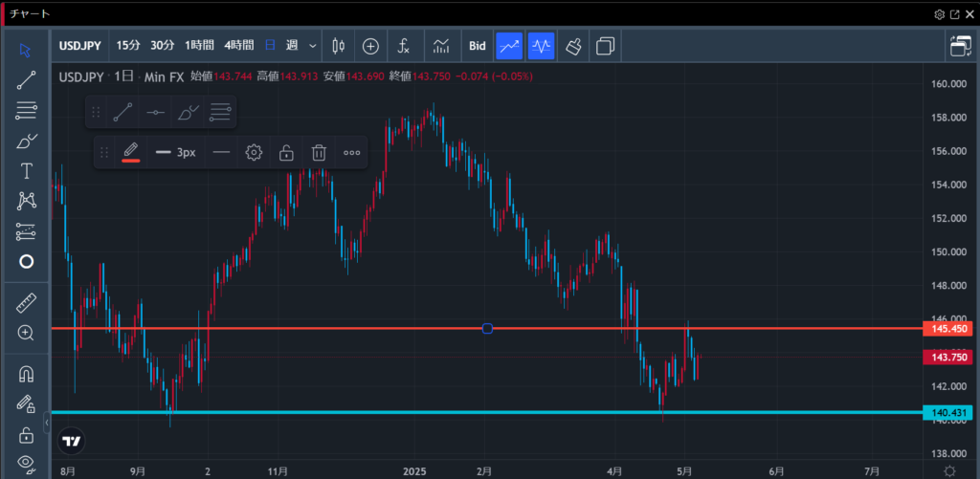Expand the timeframe dropdown chevron

click(x=313, y=46)
